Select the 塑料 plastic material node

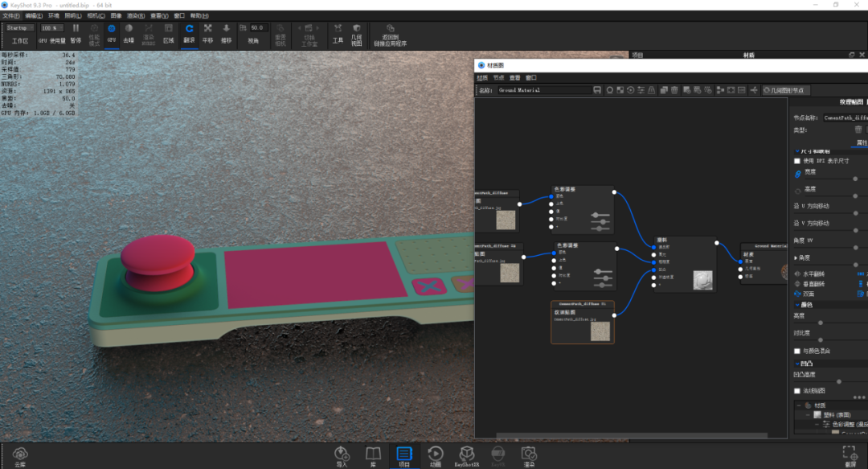point(686,265)
